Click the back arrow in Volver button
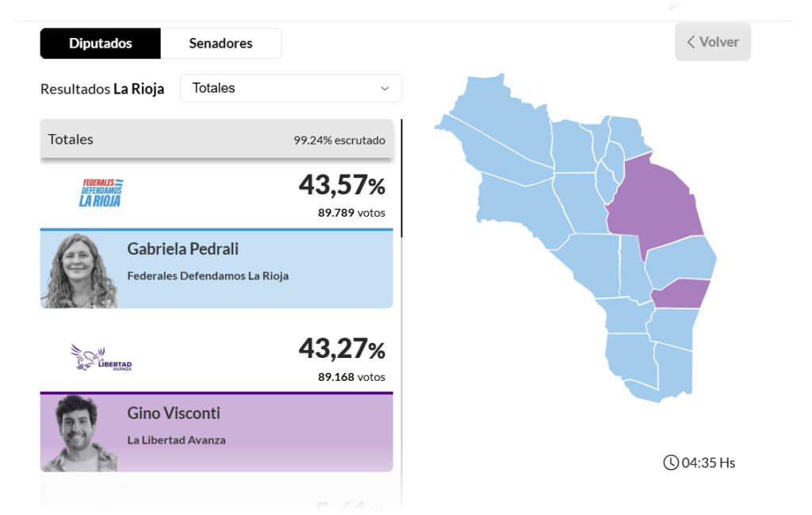This screenshot has height=515, width=812. [x=691, y=42]
